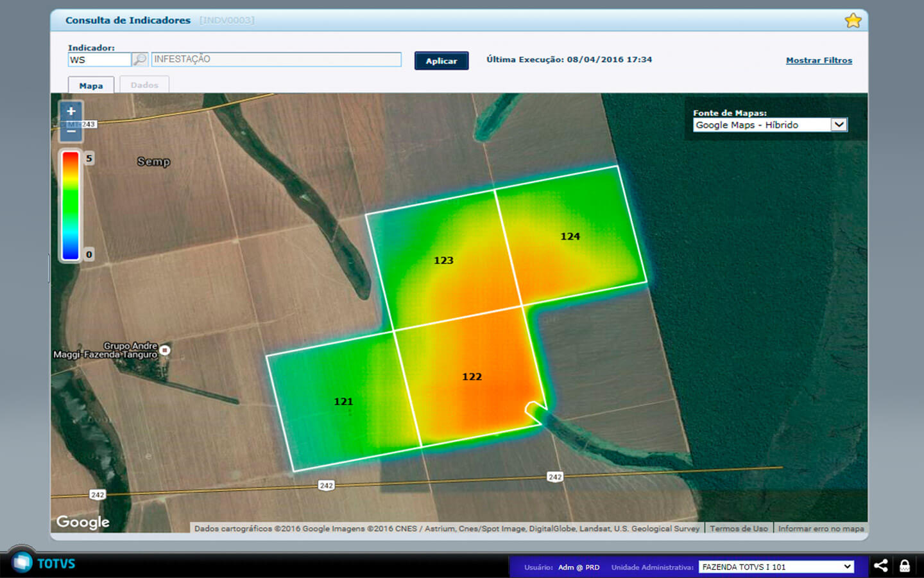Image resolution: width=924 pixels, height=578 pixels.
Task: Open the TOTVS logo menu
Action: (23, 563)
